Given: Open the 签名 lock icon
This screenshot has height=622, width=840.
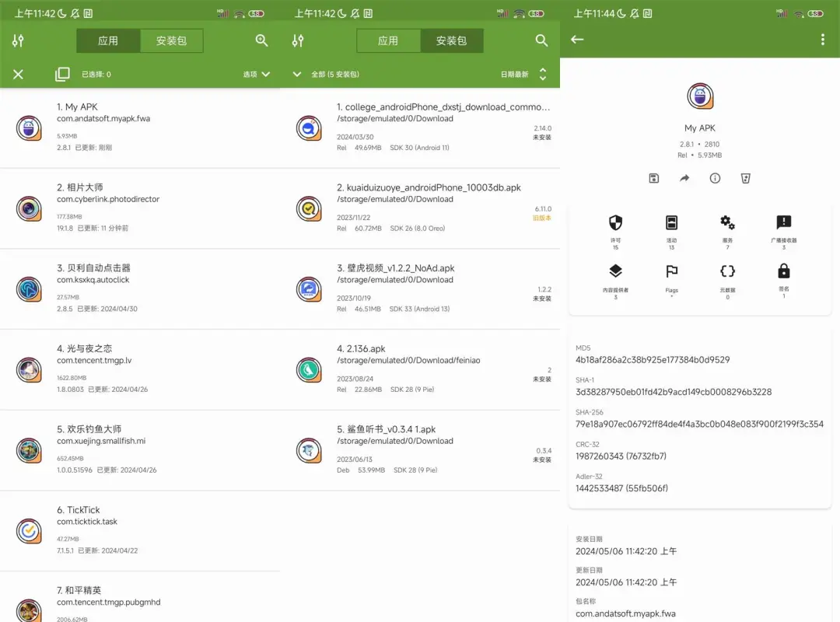Looking at the screenshot, I should tap(783, 271).
